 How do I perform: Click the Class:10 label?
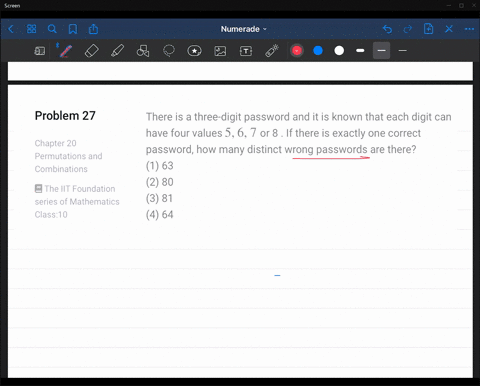51,214
